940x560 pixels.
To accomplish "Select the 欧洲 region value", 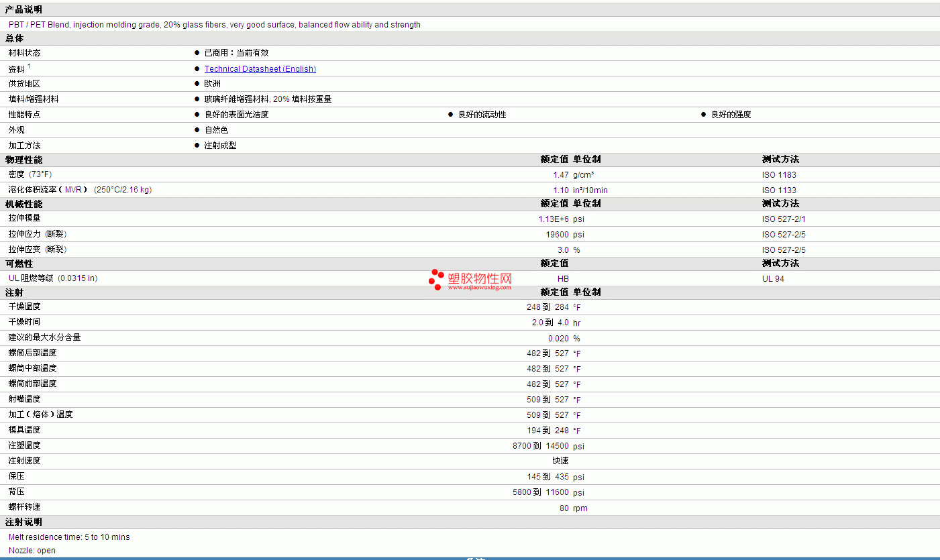I will click(213, 84).
